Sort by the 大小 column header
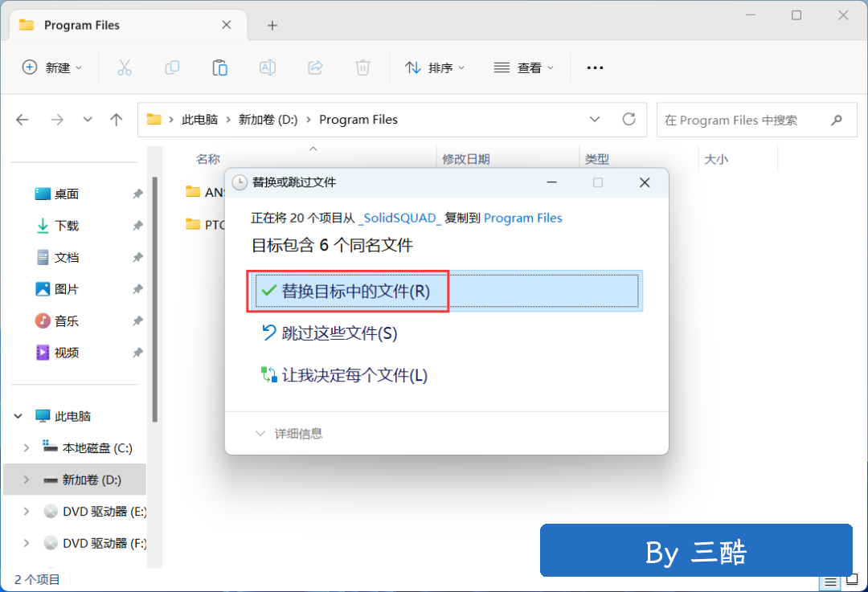Image resolution: width=868 pixels, height=592 pixels. 716,159
